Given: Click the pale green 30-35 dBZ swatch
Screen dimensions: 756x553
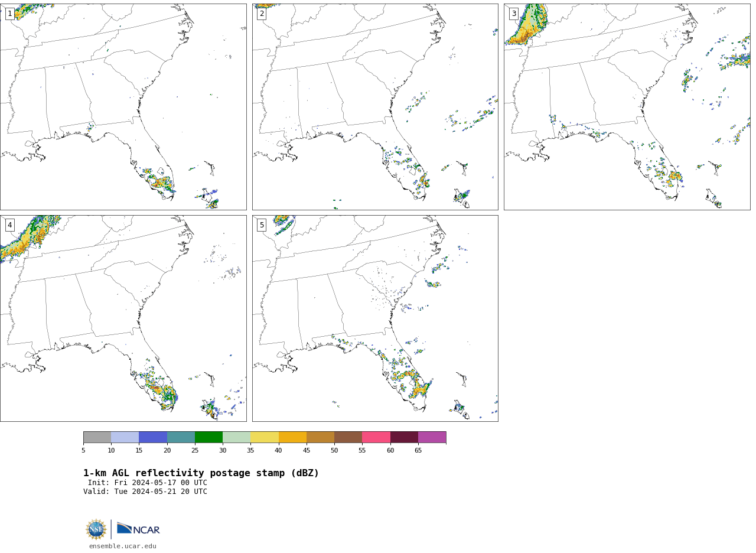Looking at the screenshot, I should pos(236,437).
